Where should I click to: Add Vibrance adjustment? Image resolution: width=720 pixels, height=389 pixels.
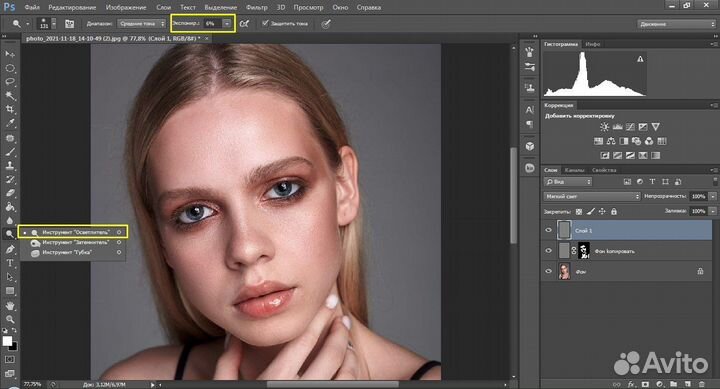656,127
